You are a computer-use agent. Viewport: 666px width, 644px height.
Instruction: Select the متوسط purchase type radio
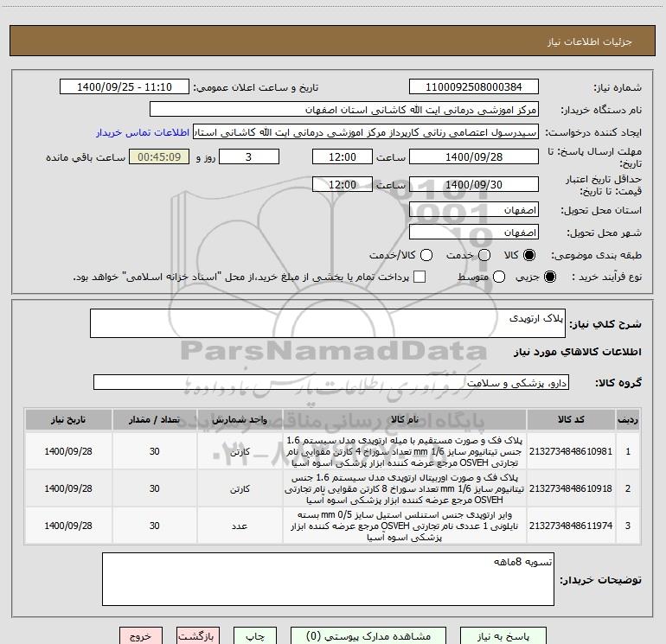(x=499, y=277)
